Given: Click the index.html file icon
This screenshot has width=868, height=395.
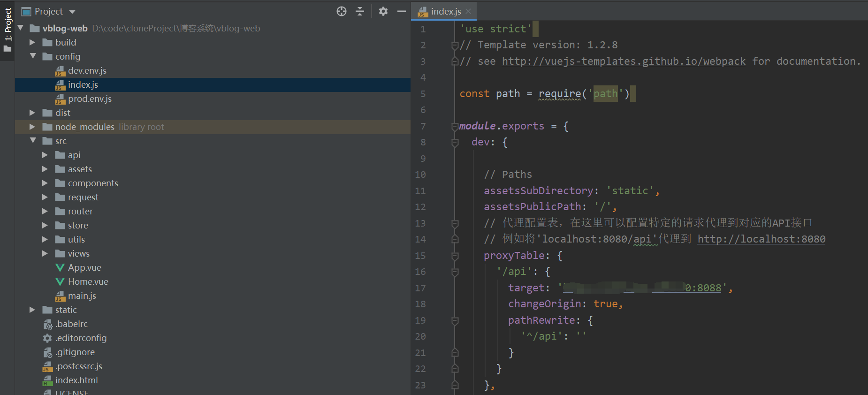Looking at the screenshot, I should coord(47,380).
